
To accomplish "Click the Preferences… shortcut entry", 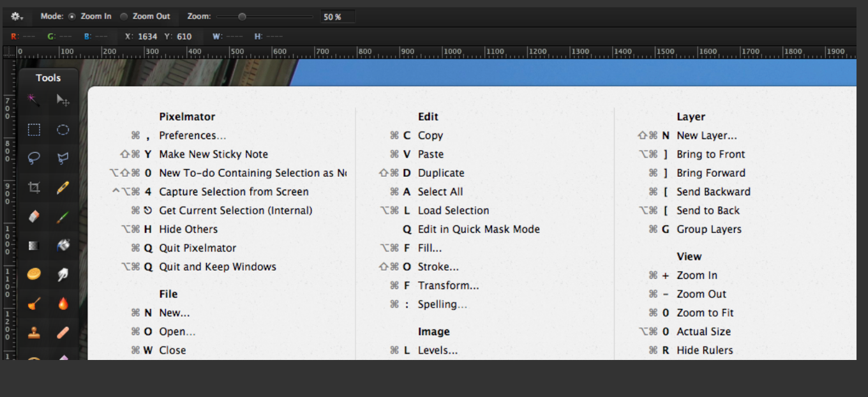I will coord(192,135).
